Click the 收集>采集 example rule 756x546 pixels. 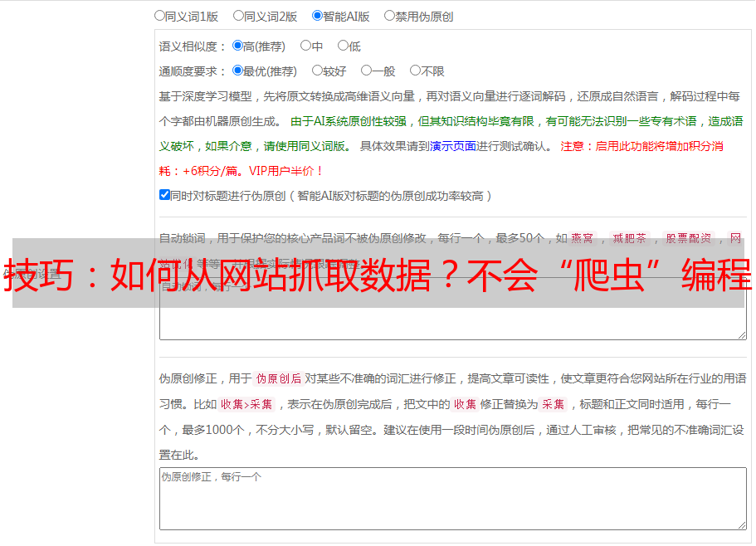[246, 404]
